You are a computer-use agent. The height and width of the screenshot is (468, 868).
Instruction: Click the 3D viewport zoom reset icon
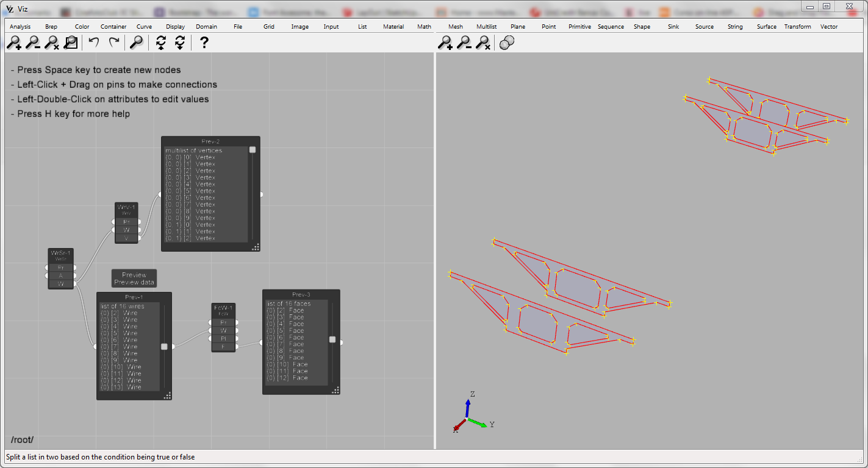coord(483,43)
